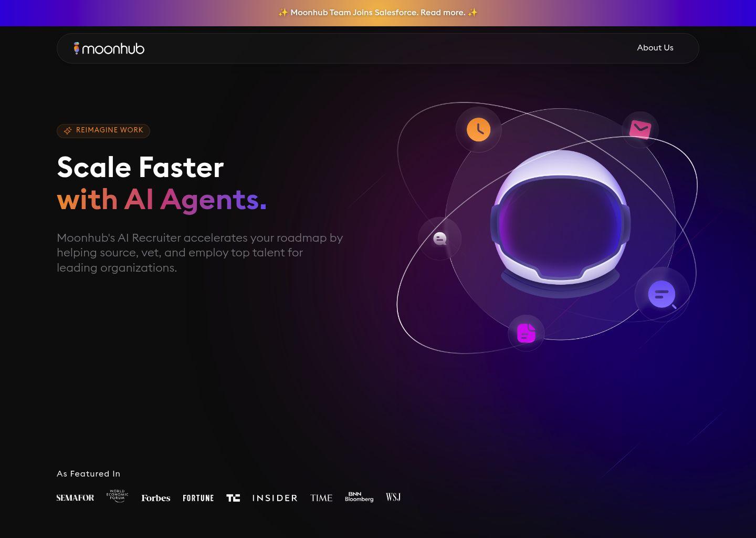Image resolution: width=756 pixels, height=538 pixels.
Task: Click the sparkle icon in REIMAGINE WORK badge
Action: (68, 131)
